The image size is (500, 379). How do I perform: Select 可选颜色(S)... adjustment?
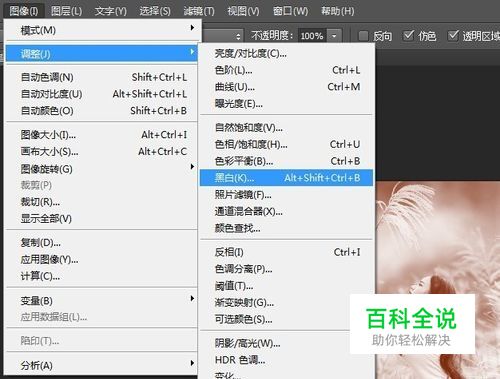286,319
